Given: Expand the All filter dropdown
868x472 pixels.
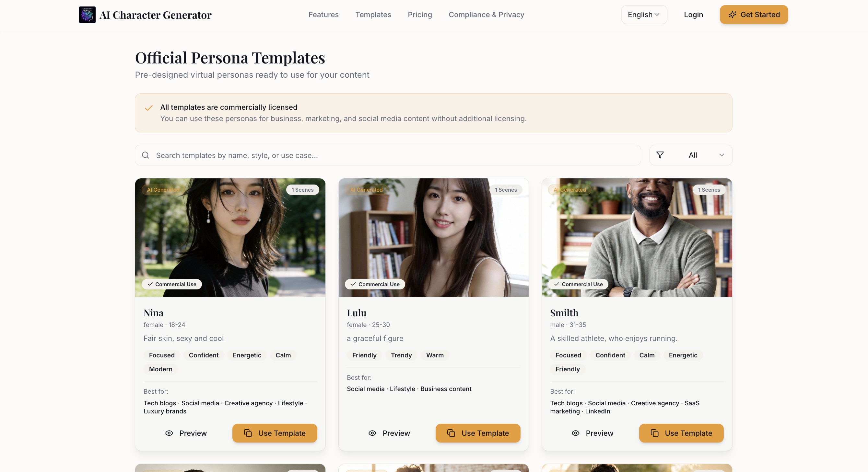Looking at the screenshot, I should pyautogui.click(x=691, y=155).
